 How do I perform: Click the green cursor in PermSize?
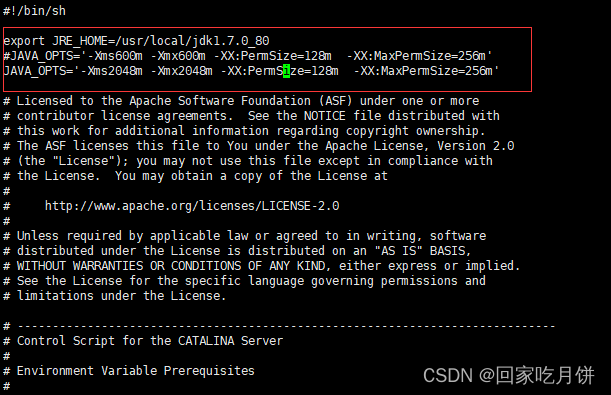(x=286, y=71)
